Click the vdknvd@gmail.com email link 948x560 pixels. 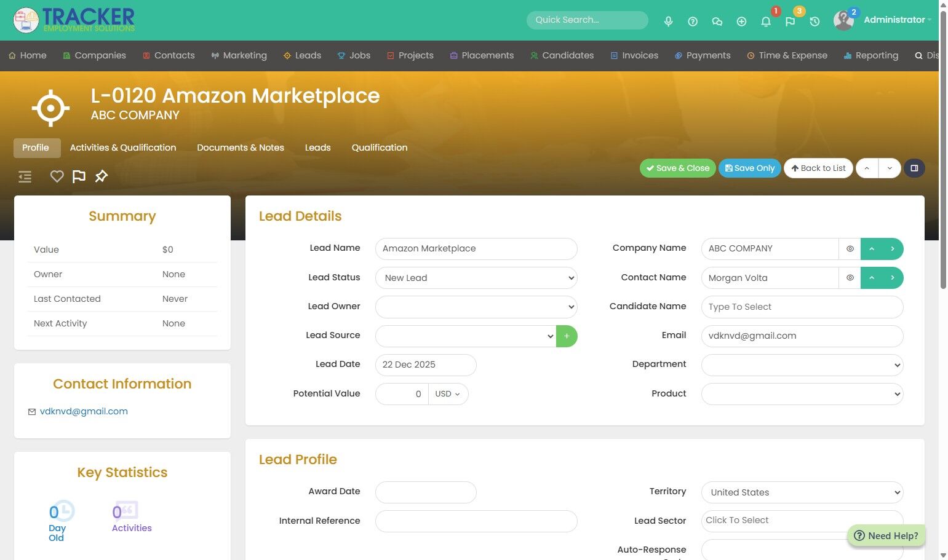pyautogui.click(x=84, y=411)
